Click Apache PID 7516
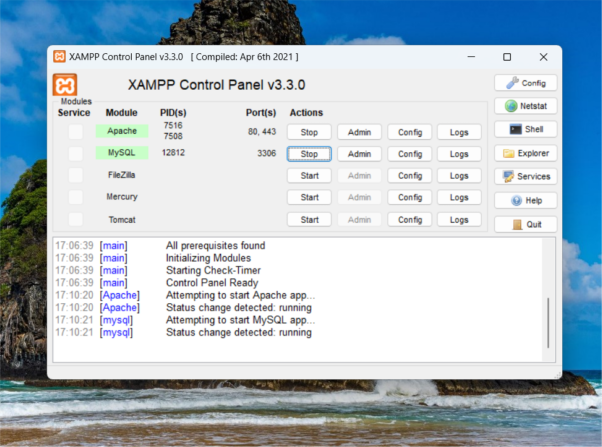This screenshot has width=602, height=447. pos(173,125)
